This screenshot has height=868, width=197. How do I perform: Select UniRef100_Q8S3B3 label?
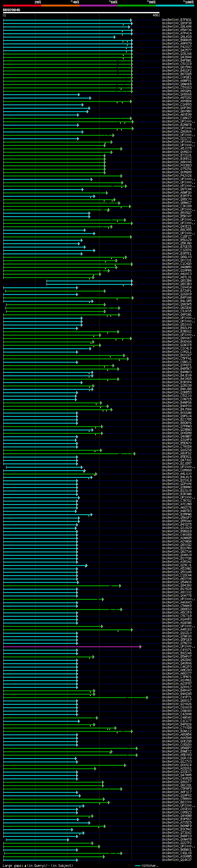click(177, 284)
